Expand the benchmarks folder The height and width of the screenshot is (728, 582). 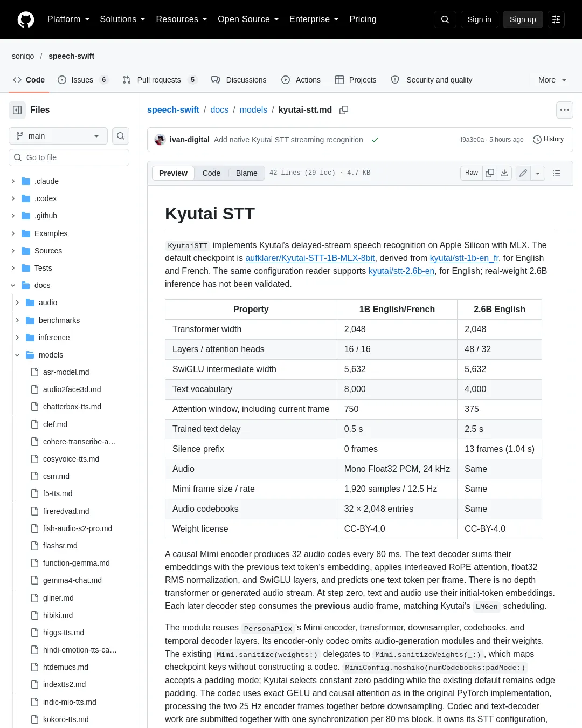(x=17, y=320)
